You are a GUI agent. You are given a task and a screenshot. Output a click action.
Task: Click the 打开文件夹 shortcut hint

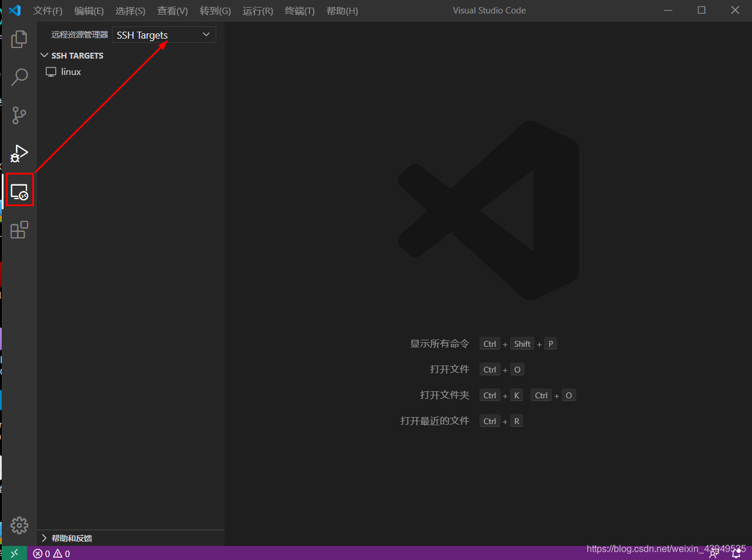pos(445,395)
